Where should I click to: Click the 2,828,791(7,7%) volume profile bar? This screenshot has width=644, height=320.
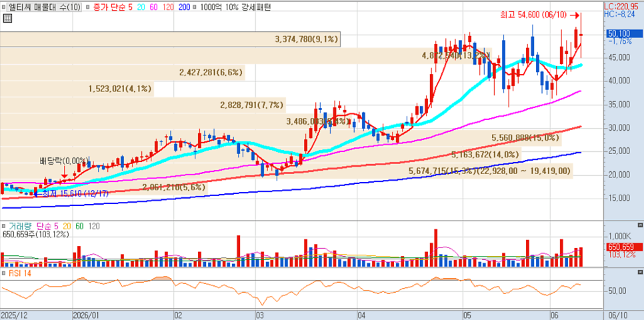pyautogui.click(x=143, y=105)
